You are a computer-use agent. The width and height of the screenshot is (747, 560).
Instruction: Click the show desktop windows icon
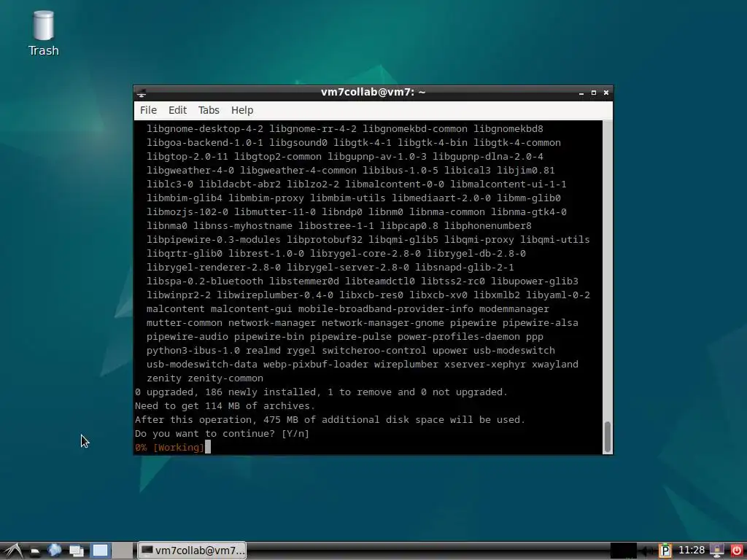(76, 551)
